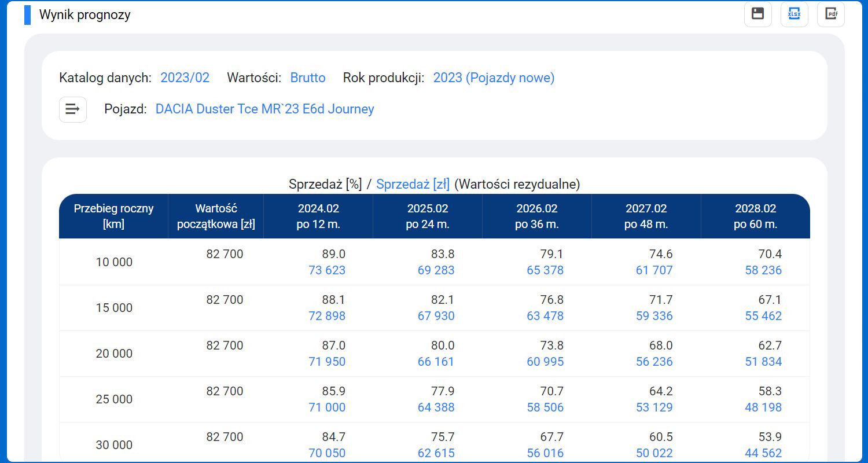
Task: Click the Sprzedaż [zł] link
Action: [x=413, y=184]
